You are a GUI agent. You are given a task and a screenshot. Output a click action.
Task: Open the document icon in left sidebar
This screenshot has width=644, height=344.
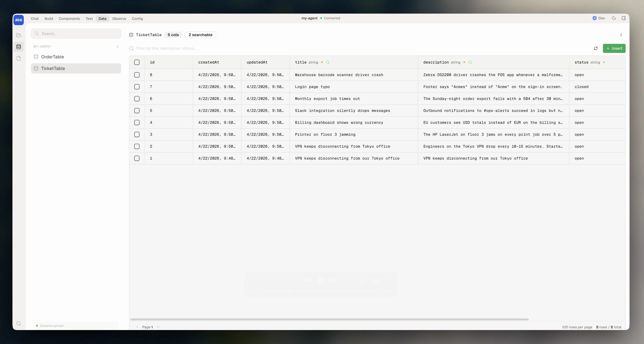19,59
